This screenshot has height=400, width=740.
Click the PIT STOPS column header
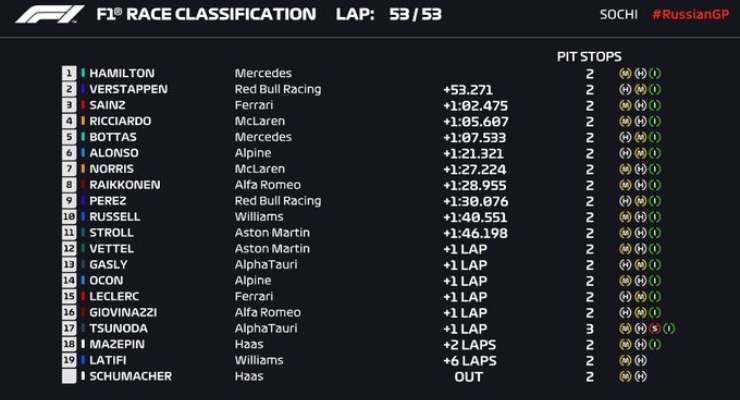click(x=589, y=57)
